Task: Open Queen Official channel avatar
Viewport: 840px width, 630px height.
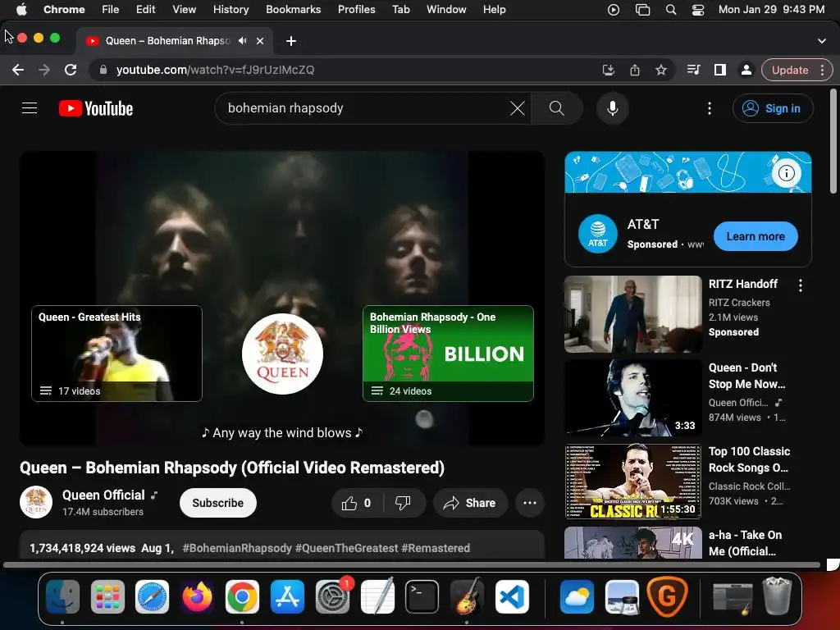Action: coord(36,502)
